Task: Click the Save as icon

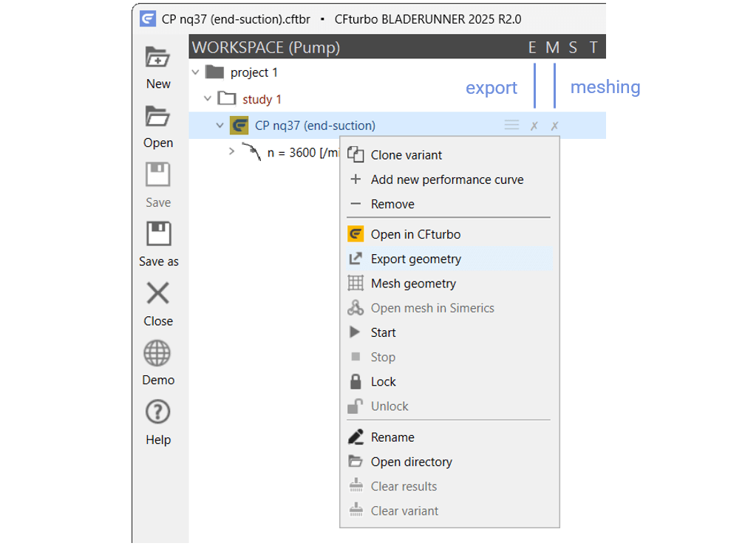Action: (x=158, y=233)
